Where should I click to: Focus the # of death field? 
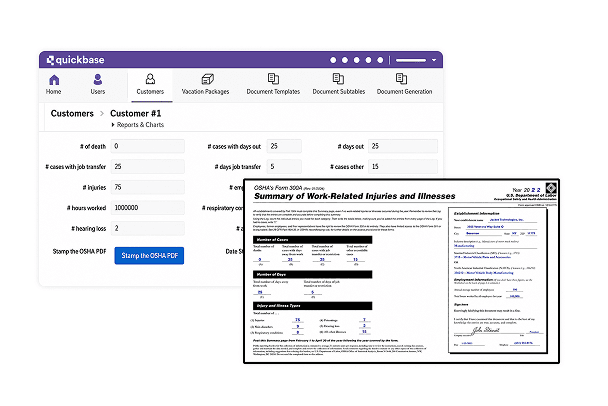pyautogui.click(x=148, y=146)
